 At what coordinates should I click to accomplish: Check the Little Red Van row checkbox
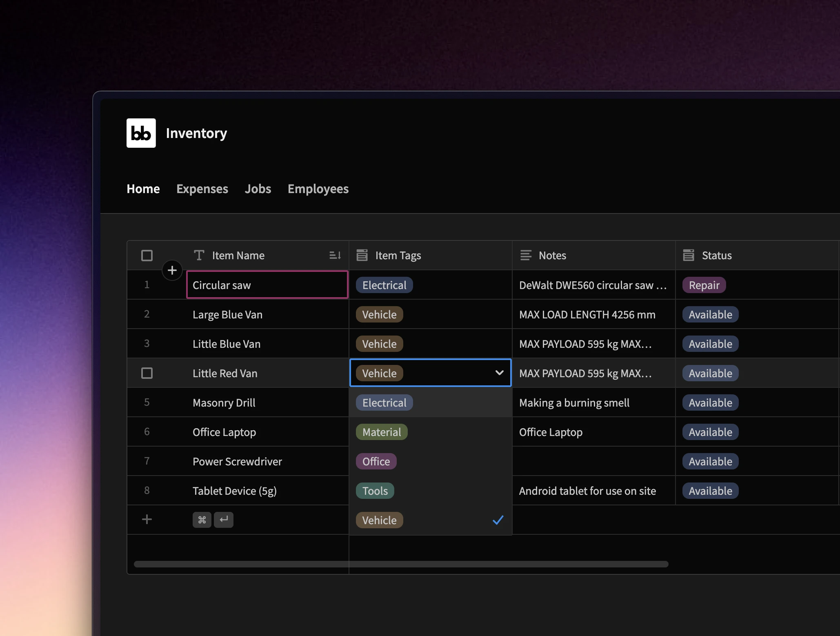[x=147, y=373]
